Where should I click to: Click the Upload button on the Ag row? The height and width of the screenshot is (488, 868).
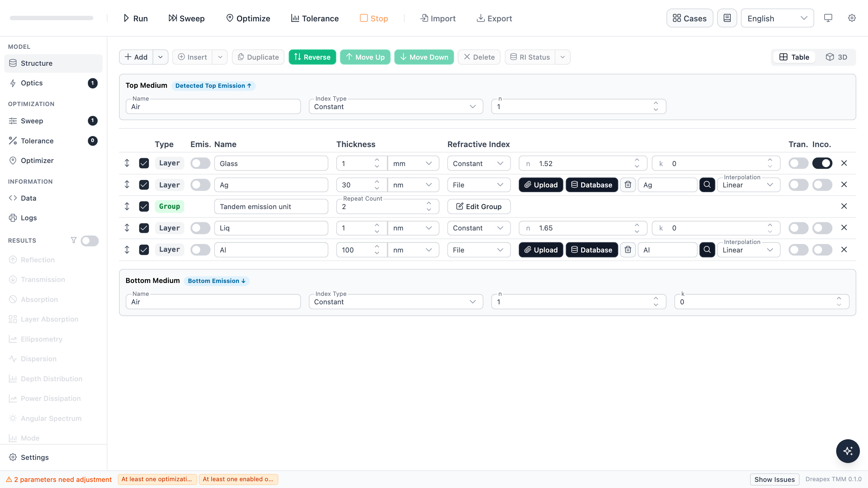click(x=541, y=185)
